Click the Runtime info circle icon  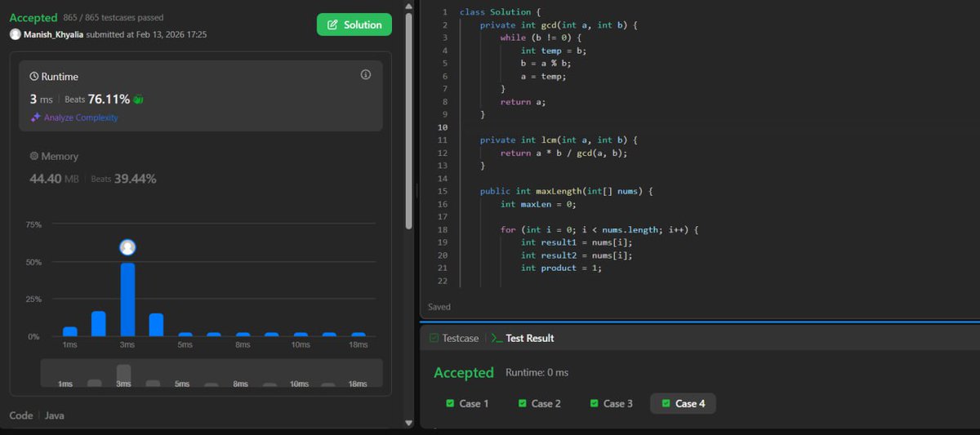pyautogui.click(x=365, y=75)
